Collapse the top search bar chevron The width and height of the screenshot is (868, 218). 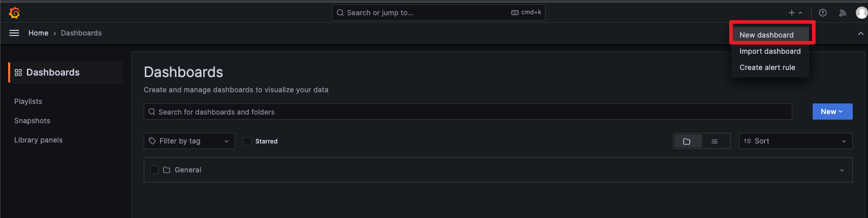(860, 33)
